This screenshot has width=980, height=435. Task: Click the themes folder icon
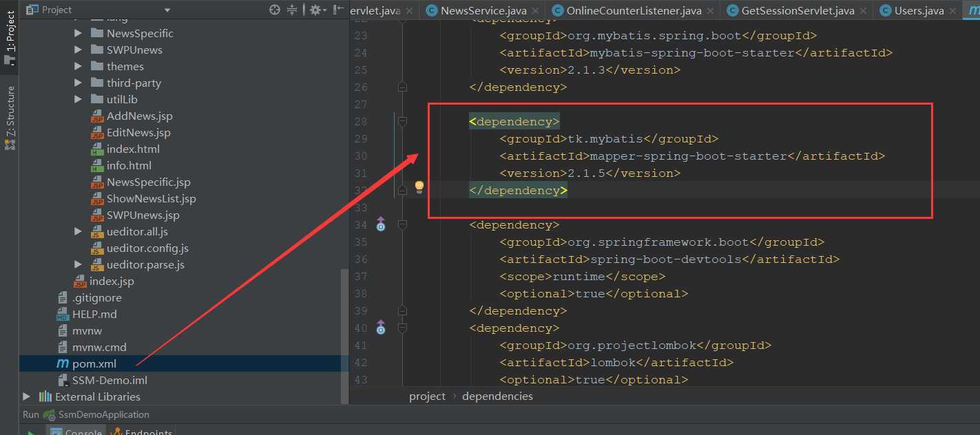[97, 66]
